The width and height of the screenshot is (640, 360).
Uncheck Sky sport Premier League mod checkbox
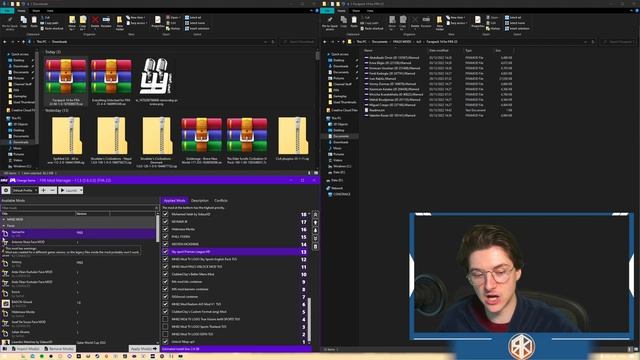tap(165, 251)
